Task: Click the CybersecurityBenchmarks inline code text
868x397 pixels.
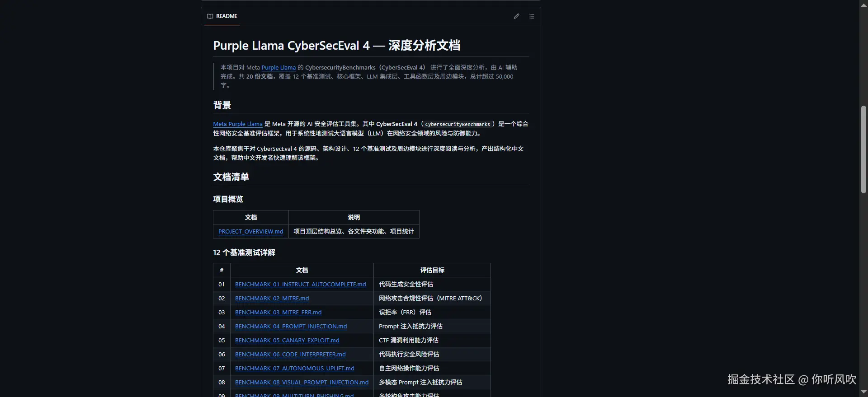Action: 458,124
